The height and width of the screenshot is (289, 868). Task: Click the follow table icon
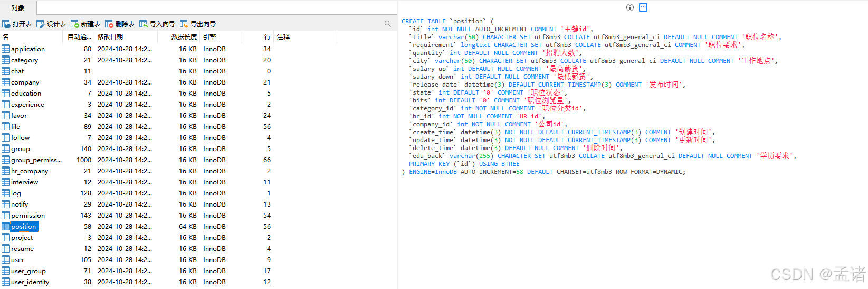tap(6, 137)
